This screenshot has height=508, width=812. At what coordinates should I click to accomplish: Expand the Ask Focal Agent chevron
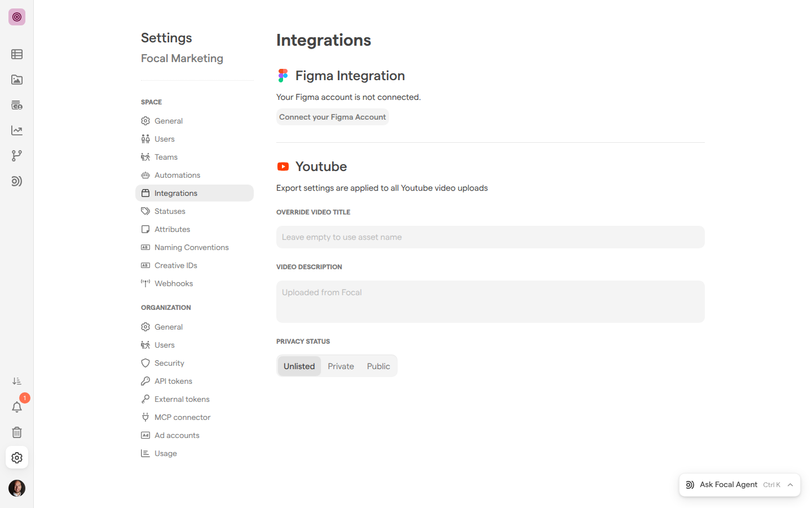[x=791, y=485]
